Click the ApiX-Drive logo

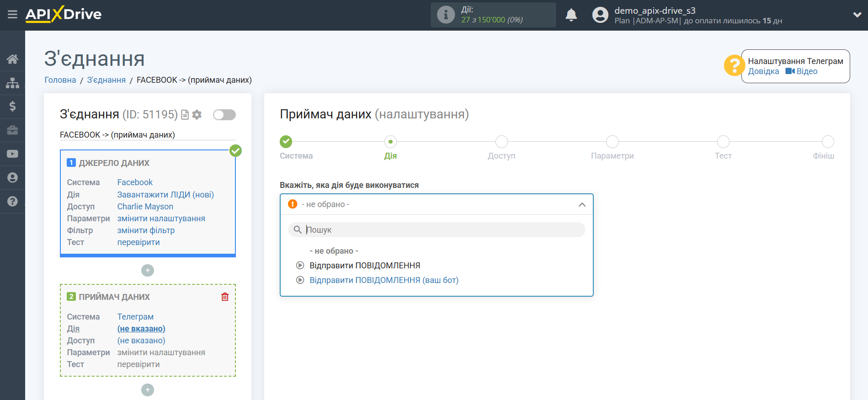pos(64,14)
